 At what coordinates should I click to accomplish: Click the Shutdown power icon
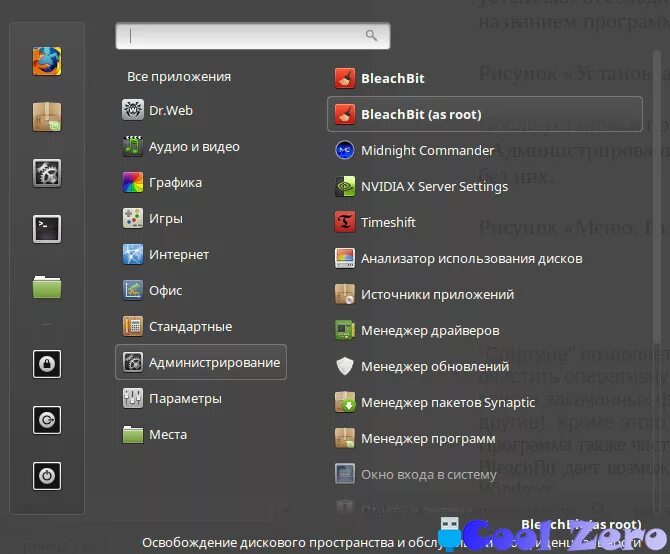[47, 476]
